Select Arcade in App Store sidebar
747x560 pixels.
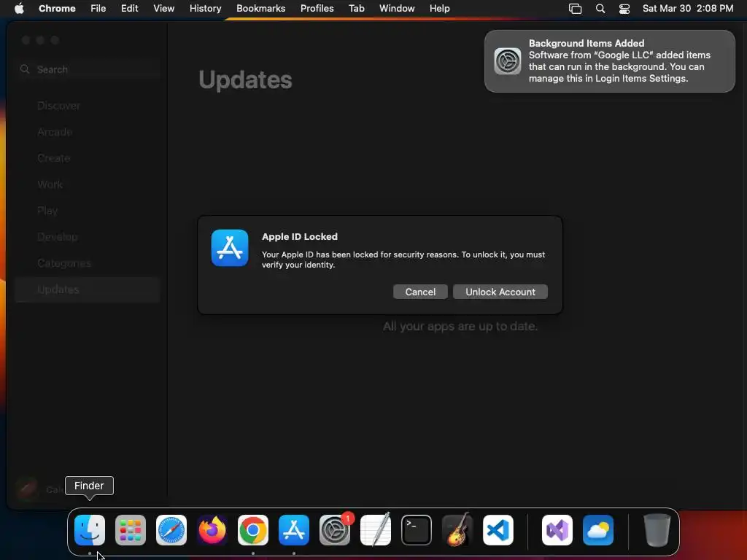pos(88,132)
